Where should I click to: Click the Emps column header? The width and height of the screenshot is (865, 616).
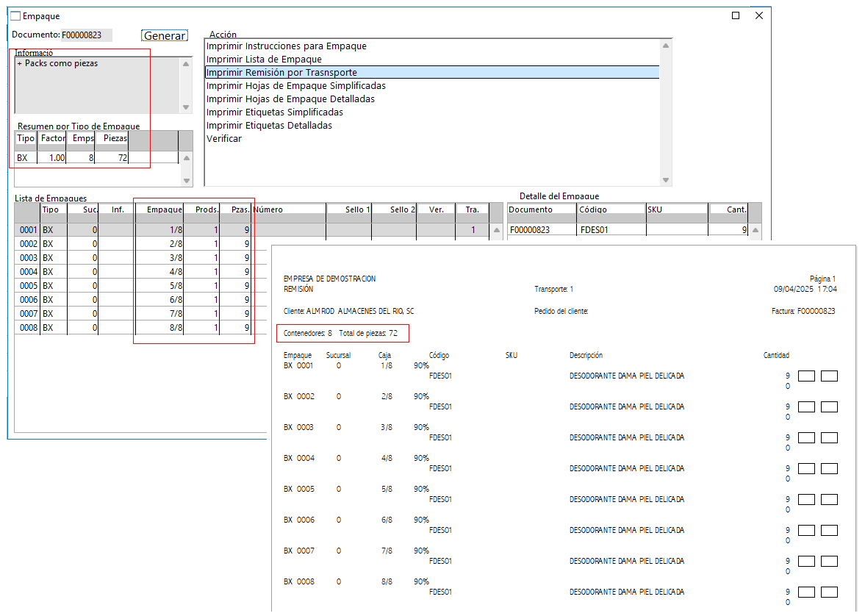[x=81, y=138]
